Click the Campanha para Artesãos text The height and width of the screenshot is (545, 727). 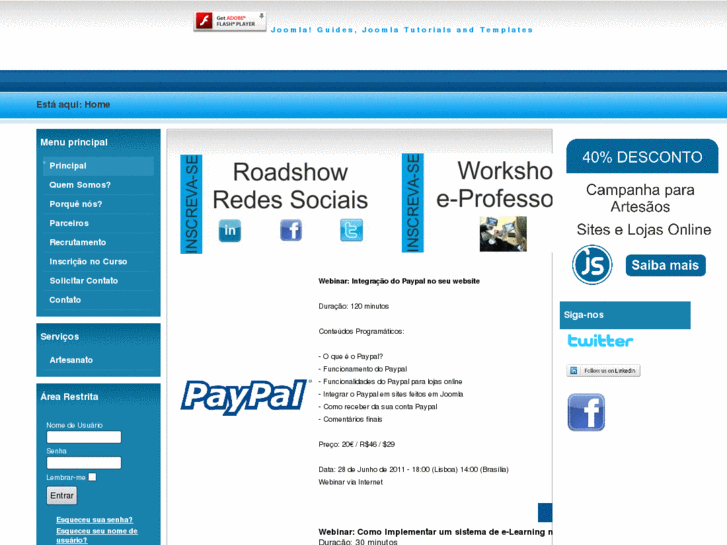(640, 198)
